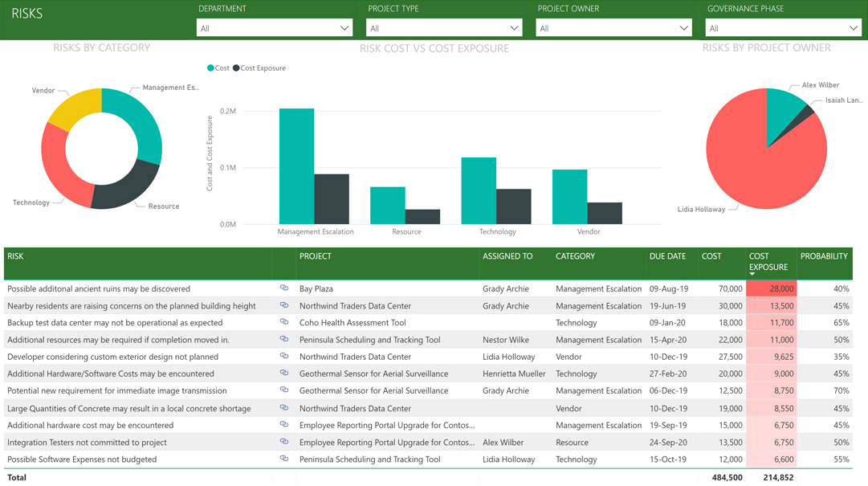Select the yellow Vendor donut segment
This screenshot has width=868, height=486.
click(x=78, y=107)
